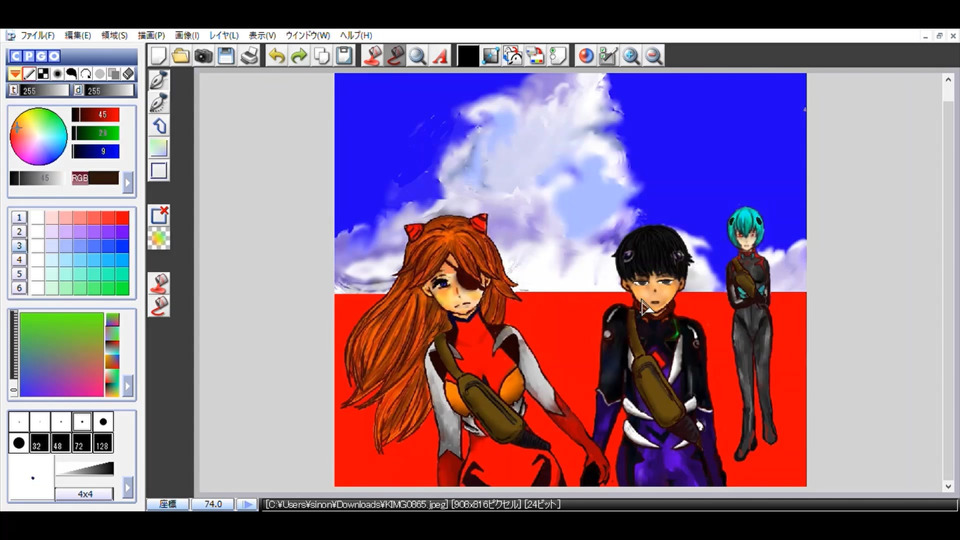The image size is (960, 540).
Task: Open the 表示(V) menu
Action: tap(262, 36)
